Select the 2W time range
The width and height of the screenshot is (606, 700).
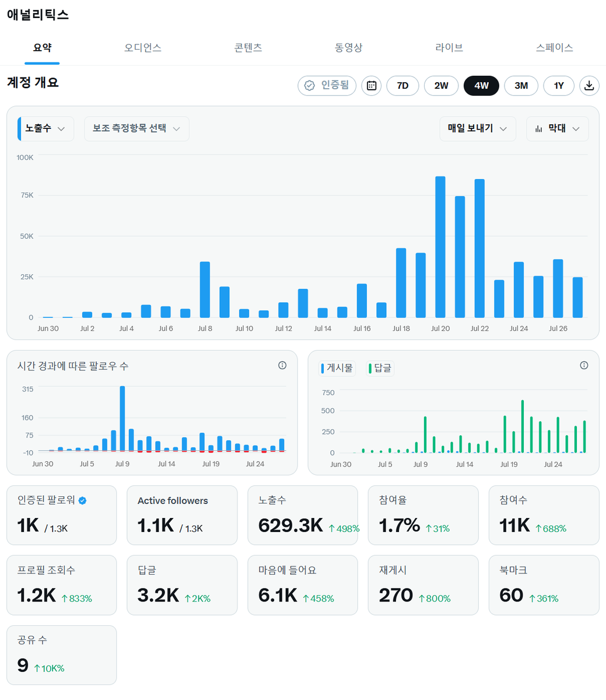tap(442, 86)
